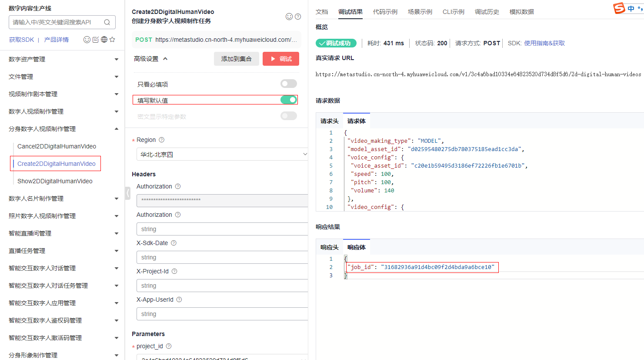Click the X-Sdk-Date input field

222,257
